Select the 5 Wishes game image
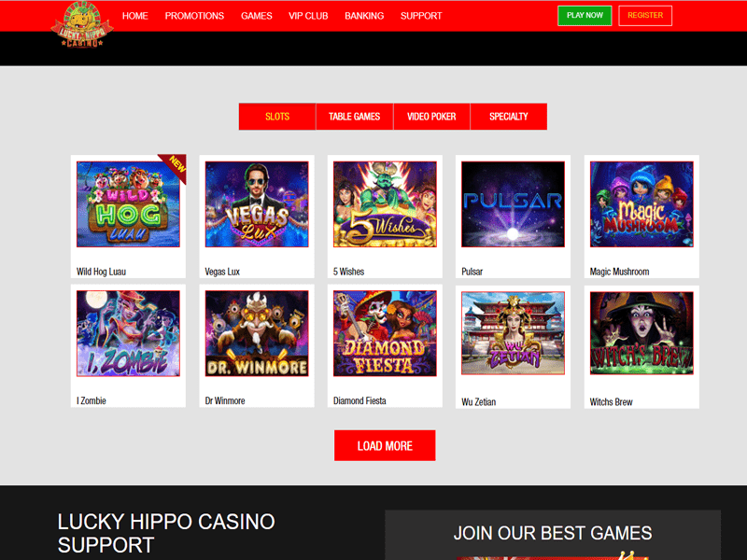 coord(385,204)
